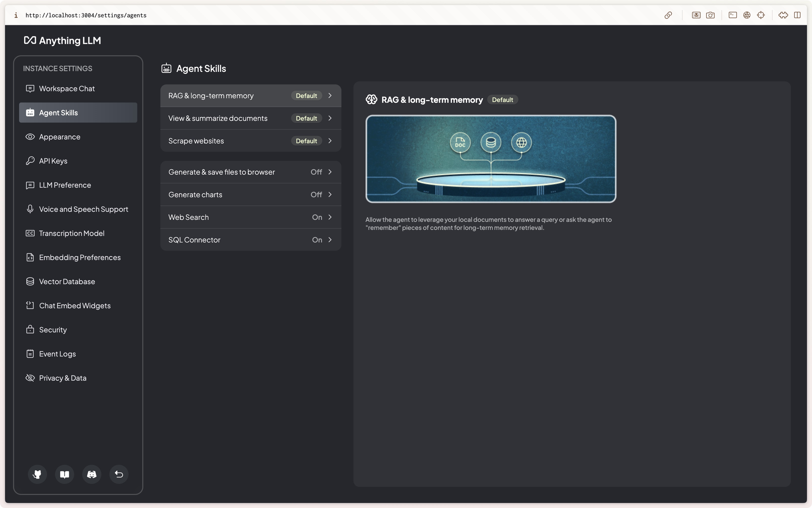The image size is (812, 508).
Task: Expand chevron for Scrape websites
Action: pos(330,141)
